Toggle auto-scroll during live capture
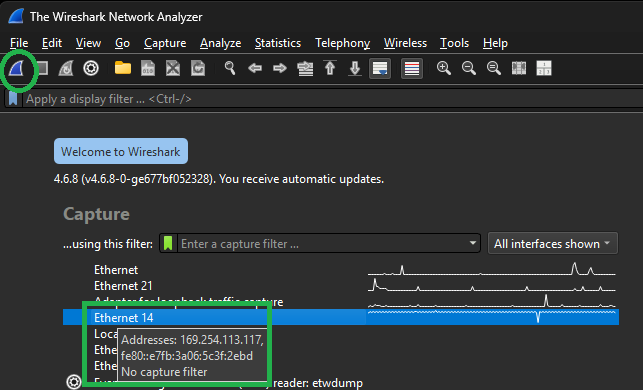 click(x=380, y=68)
